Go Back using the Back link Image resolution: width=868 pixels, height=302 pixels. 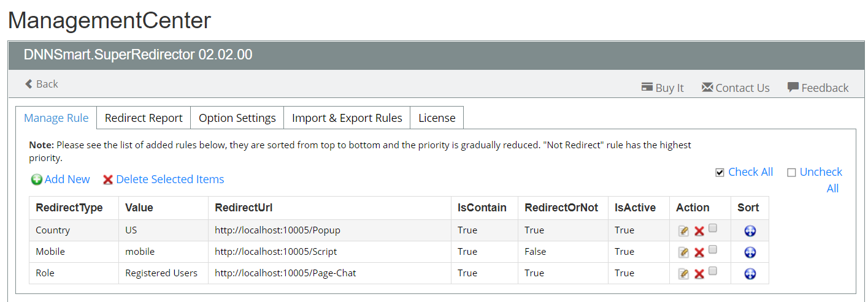click(x=41, y=84)
